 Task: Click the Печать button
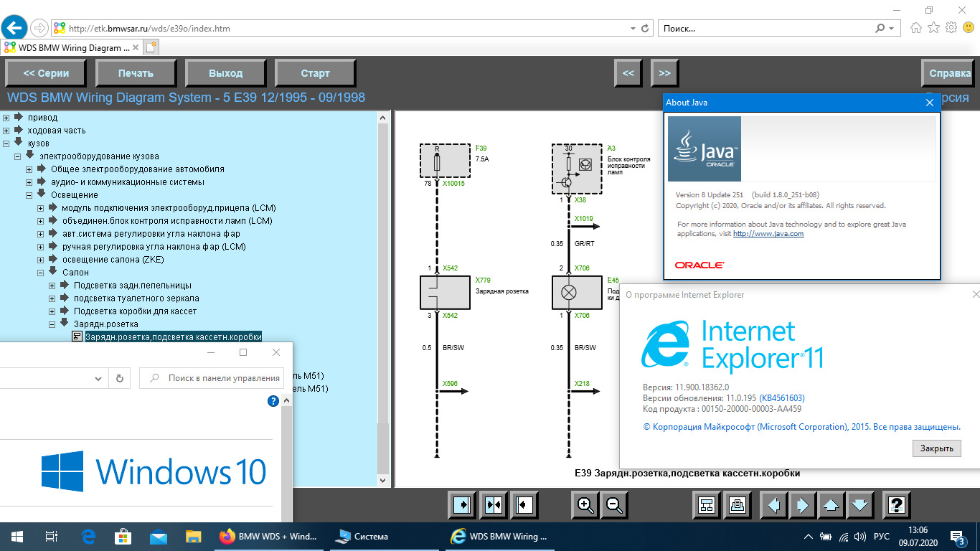pos(136,73)
